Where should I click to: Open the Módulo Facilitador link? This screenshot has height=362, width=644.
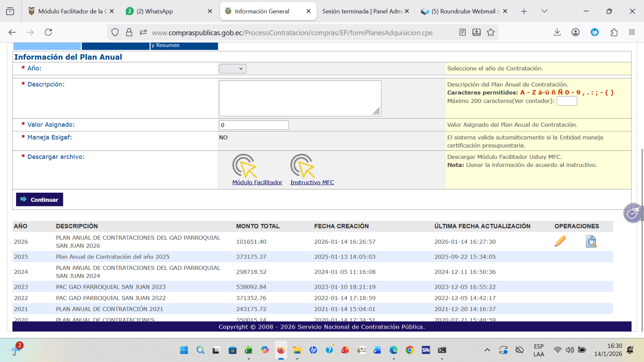(x=257, y=183)
